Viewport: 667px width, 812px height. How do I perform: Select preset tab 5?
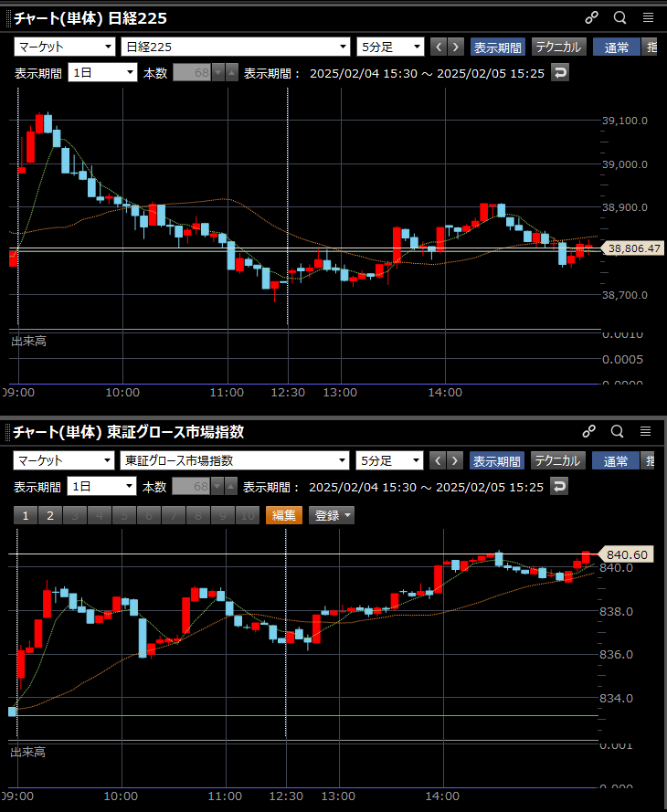click(x=123, y=515)
